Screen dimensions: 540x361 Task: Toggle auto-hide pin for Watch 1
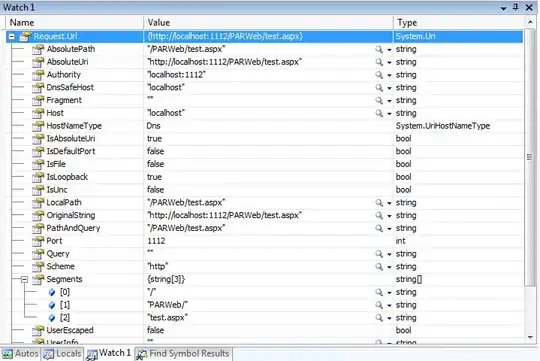pyautogui.click(x=516, y=7)
